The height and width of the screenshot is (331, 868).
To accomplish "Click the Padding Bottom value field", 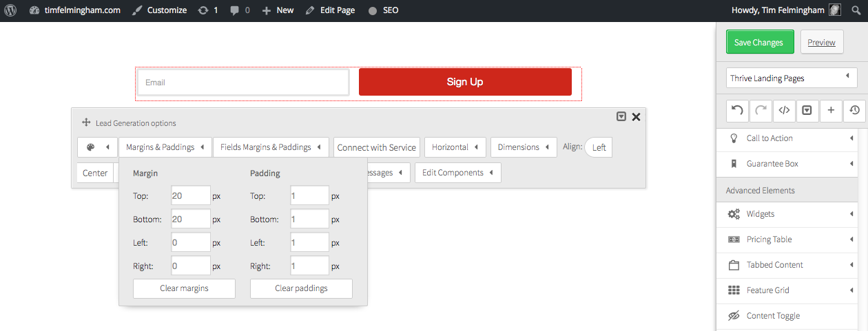I will [309, 219].
